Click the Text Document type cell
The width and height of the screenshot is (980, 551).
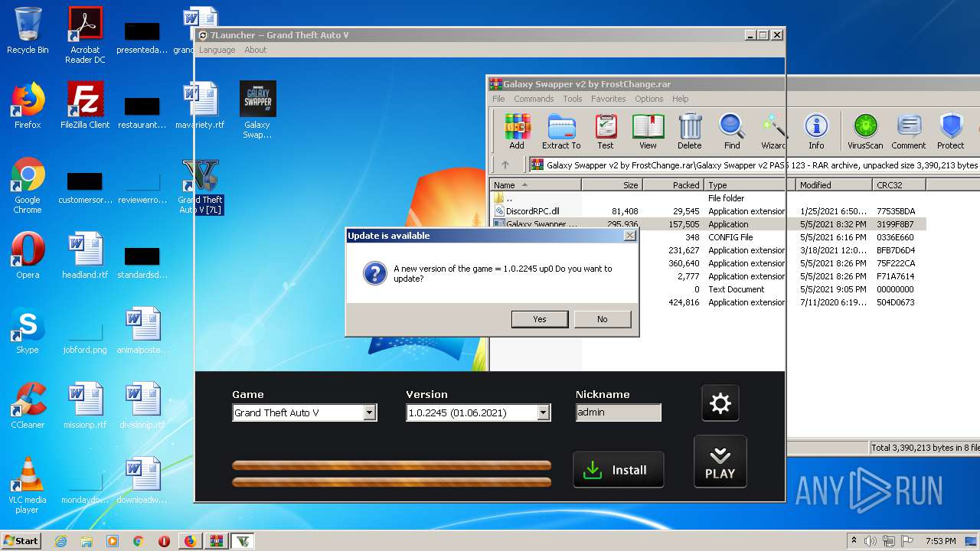736,289
